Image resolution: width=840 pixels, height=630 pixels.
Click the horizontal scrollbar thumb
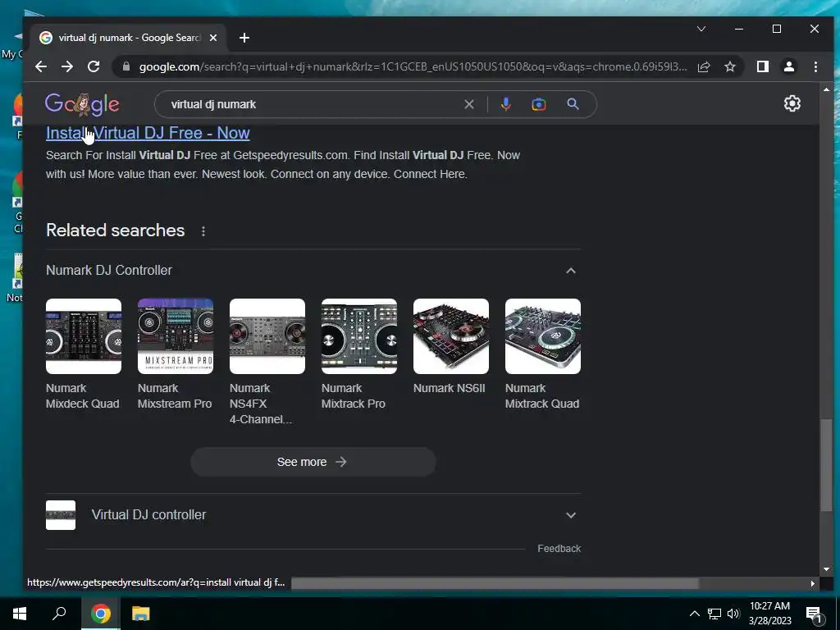(495, 583)
